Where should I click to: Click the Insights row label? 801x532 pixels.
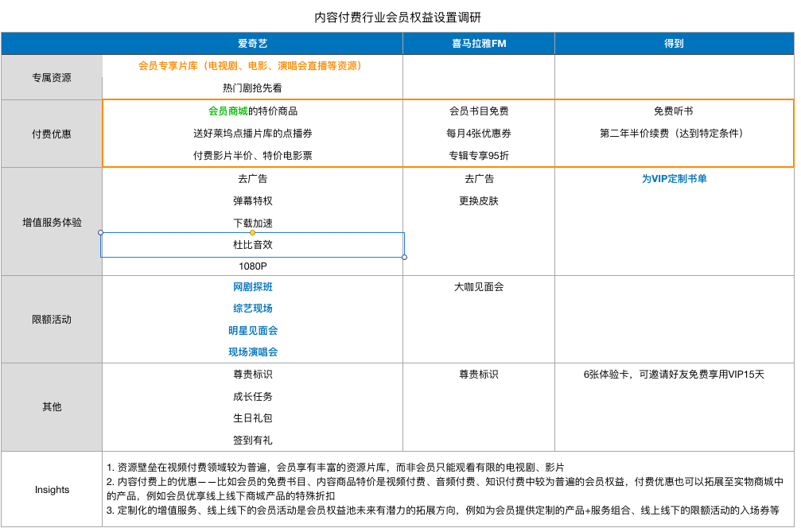[52, 490]
